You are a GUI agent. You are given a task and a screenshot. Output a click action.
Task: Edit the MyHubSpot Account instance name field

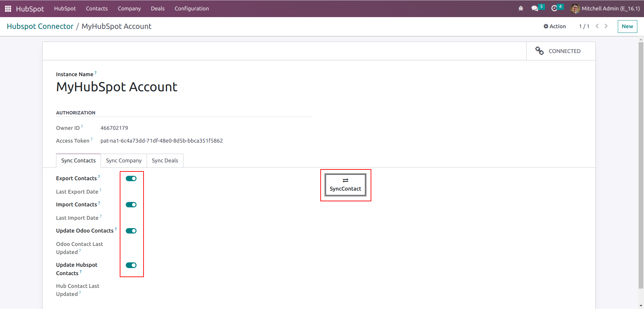tap(117, 87)
